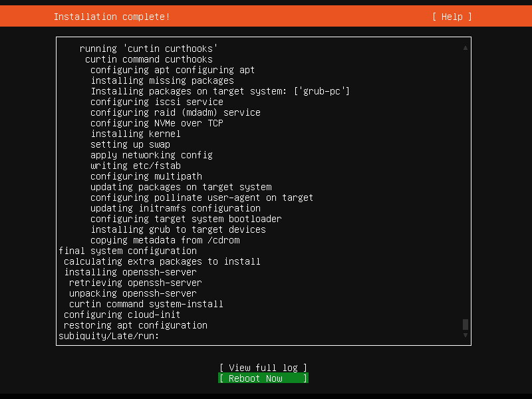
Task: Select the 'final system configuration' log entry
Action: [128, 251]
